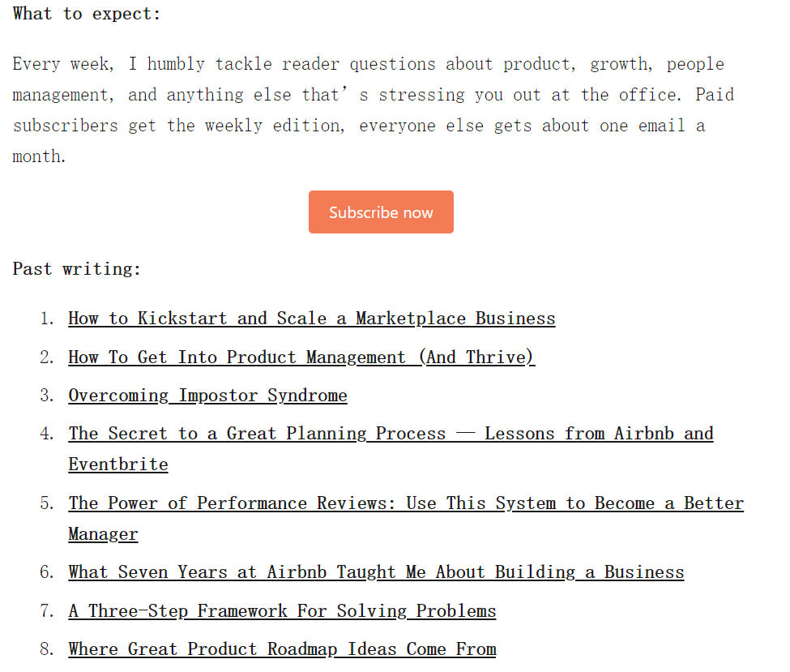Open Overcoming Impostor Syndrome article
The width and height of the screenshot is (790, 672).
coord(207,396)
